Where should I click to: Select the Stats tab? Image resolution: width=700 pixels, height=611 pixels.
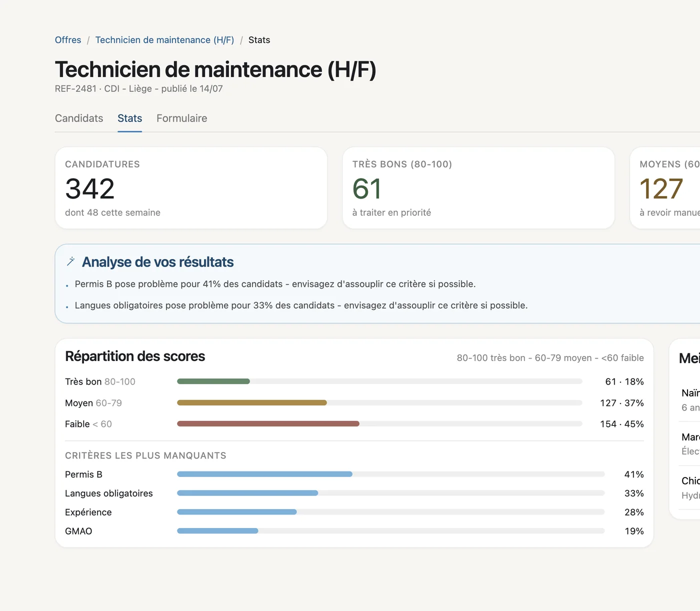click(130, 118)
